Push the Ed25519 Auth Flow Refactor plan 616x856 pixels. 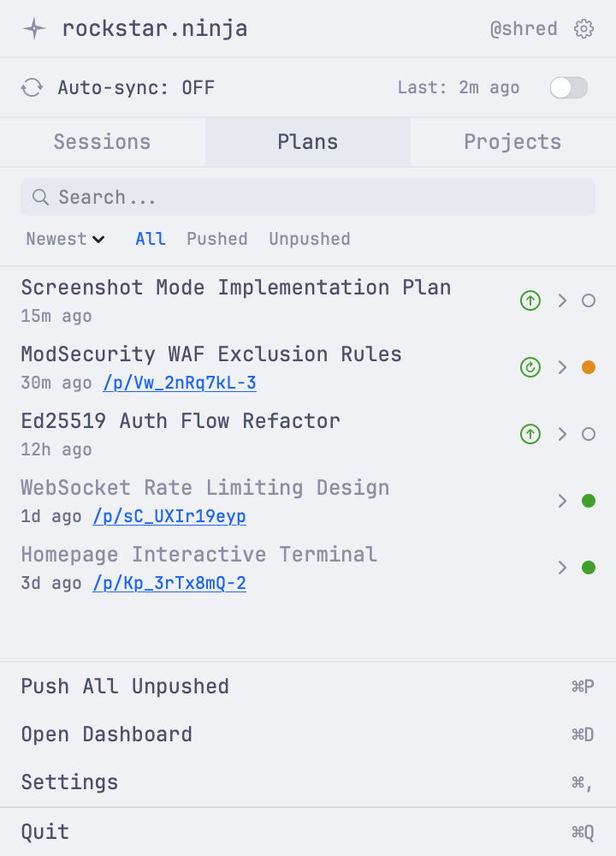click(x=530, y=434)
